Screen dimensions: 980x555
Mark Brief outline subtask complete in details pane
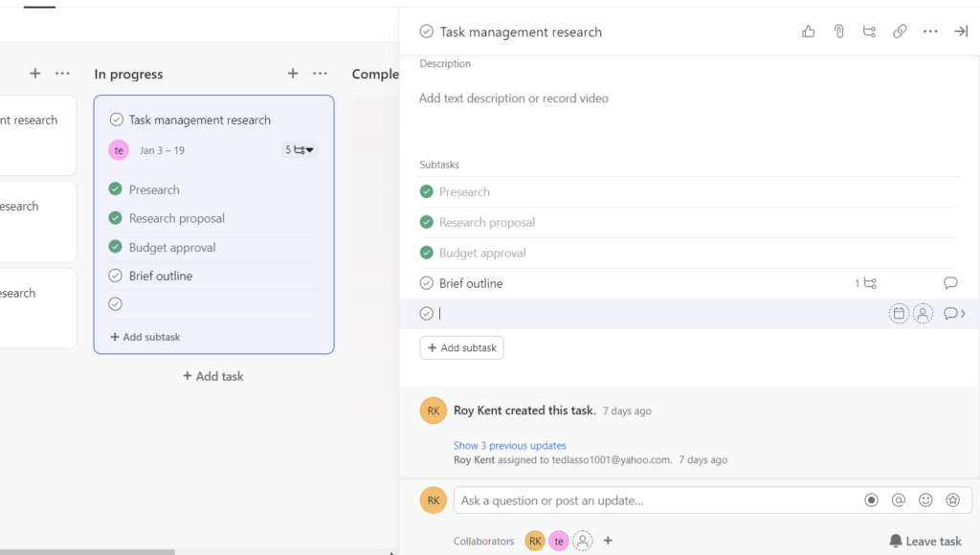pyautogui.click(x=427, y=283)
